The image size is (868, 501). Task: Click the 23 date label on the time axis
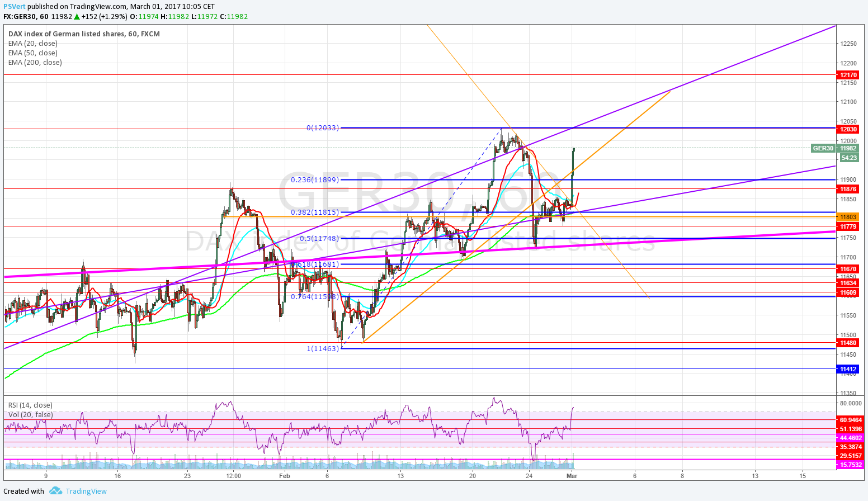(x=187, y=476)
